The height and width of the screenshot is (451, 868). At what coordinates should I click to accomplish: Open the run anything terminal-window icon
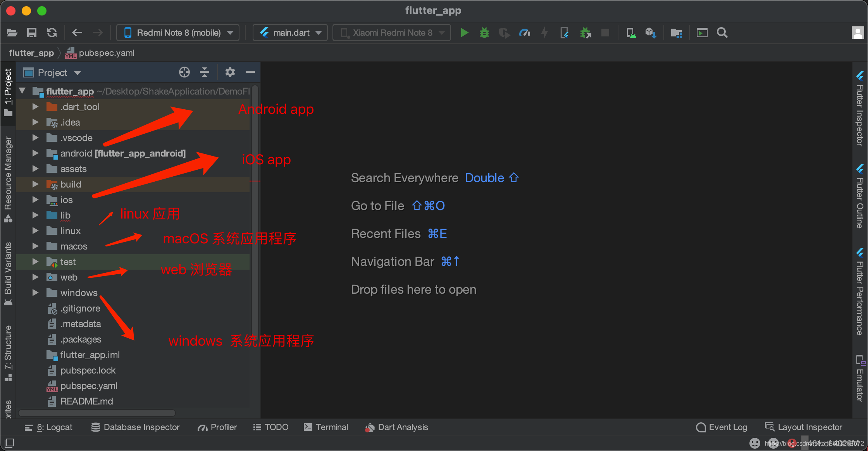tap(702, 33)
